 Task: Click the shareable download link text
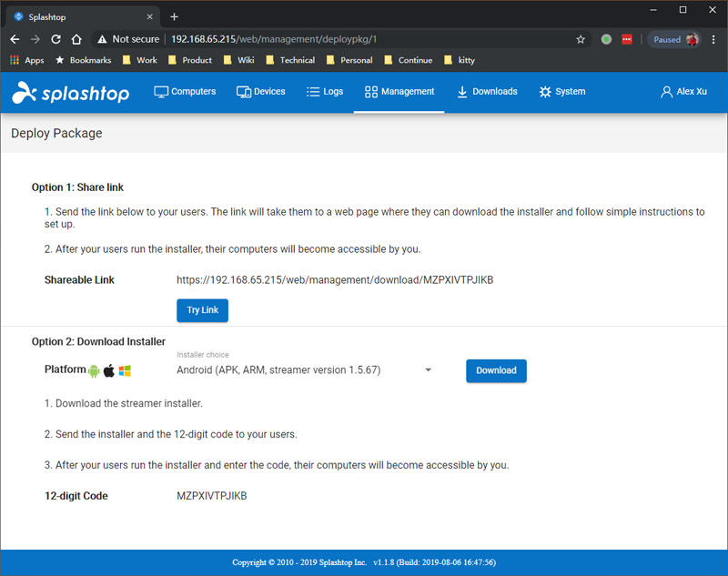335,280
